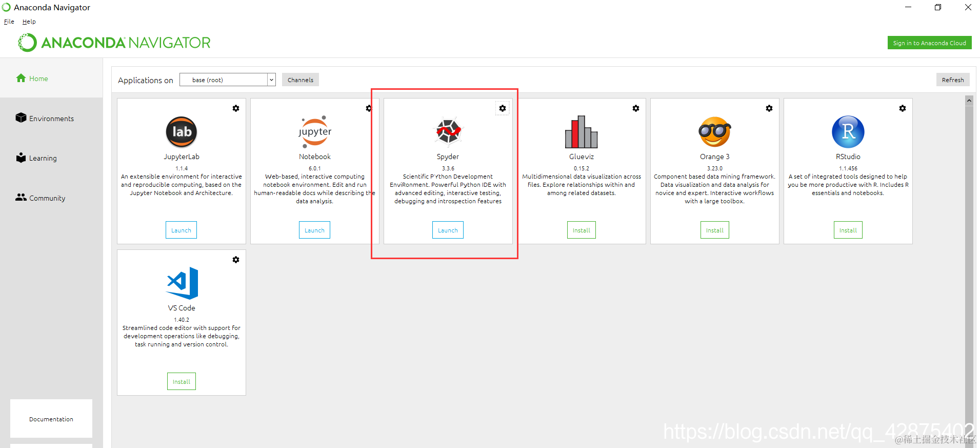This screenshot has height=448, width=980.
Task: Launch JupyterLab
Action: click(181, 230)
